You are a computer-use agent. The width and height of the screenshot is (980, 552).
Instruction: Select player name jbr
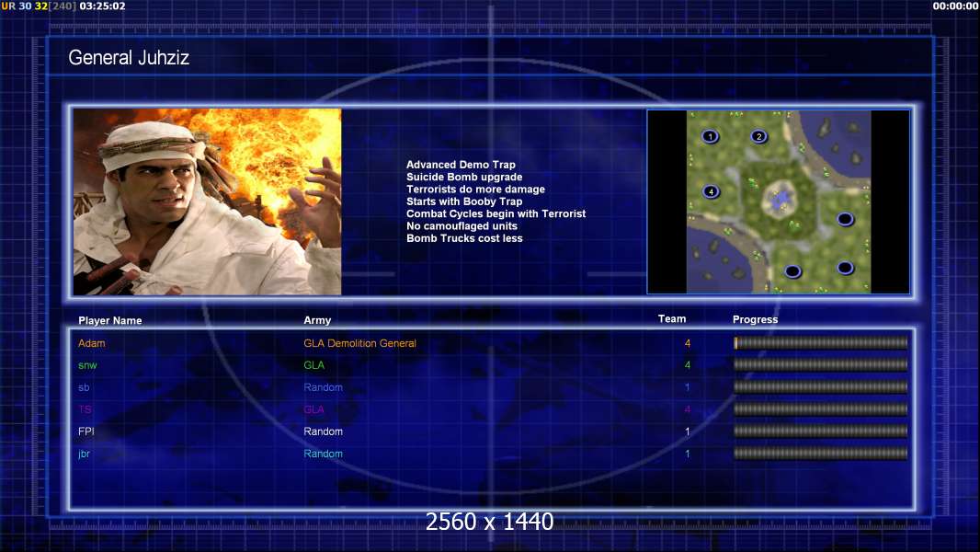[84, 454]
